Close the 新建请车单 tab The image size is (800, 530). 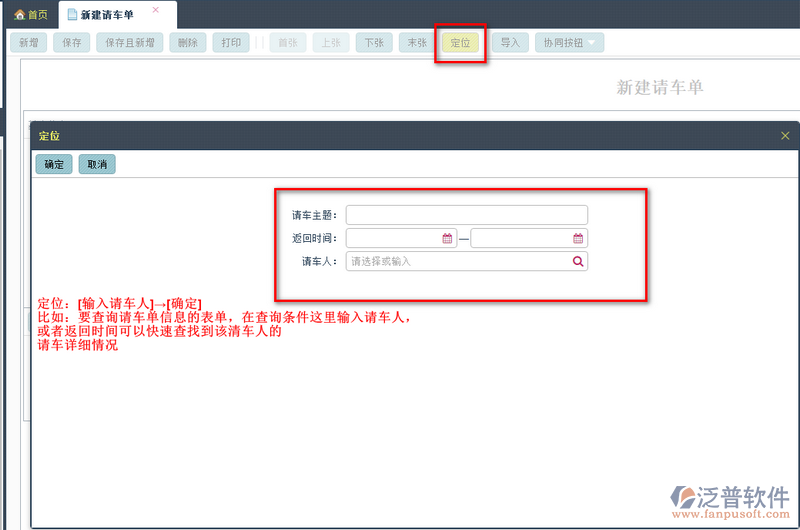(x=156, y=10)
